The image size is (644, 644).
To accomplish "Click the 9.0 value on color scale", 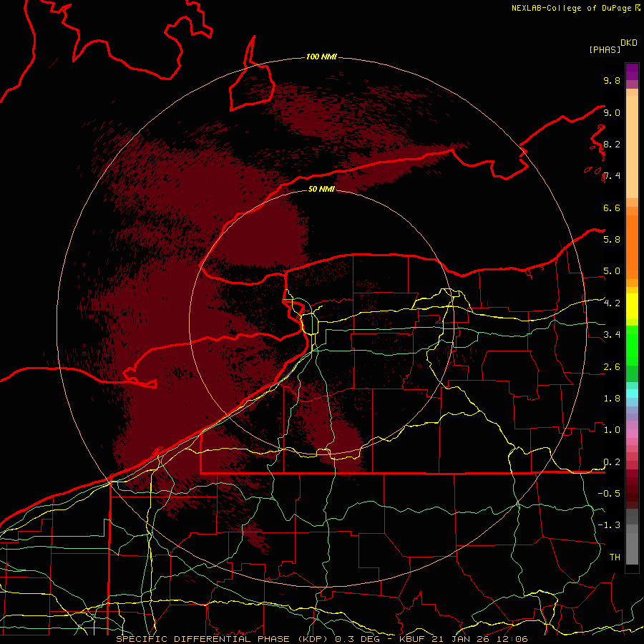I will [612, 112].
